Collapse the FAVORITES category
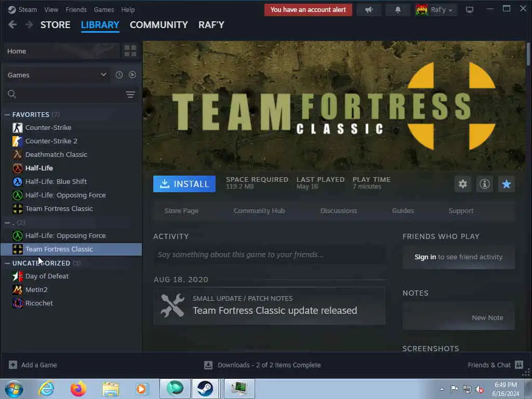This screenshot has width=532, height=399. [7, 115]
